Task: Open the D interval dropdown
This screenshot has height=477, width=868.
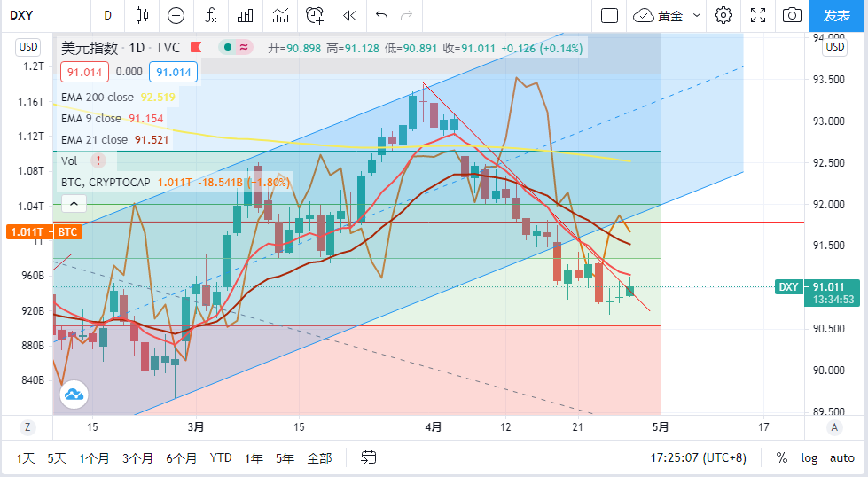Action: (x=107, y=15)
